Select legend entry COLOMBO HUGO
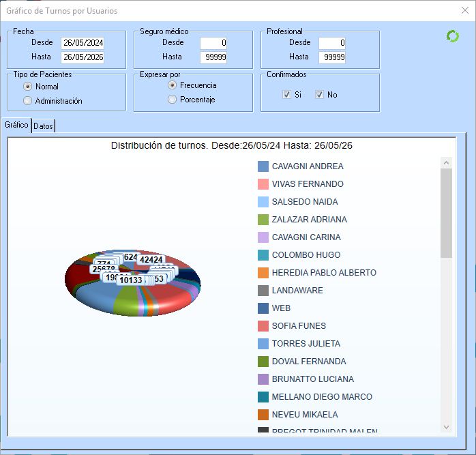Screen dimensions: 476x455 (x=306, y=255)
